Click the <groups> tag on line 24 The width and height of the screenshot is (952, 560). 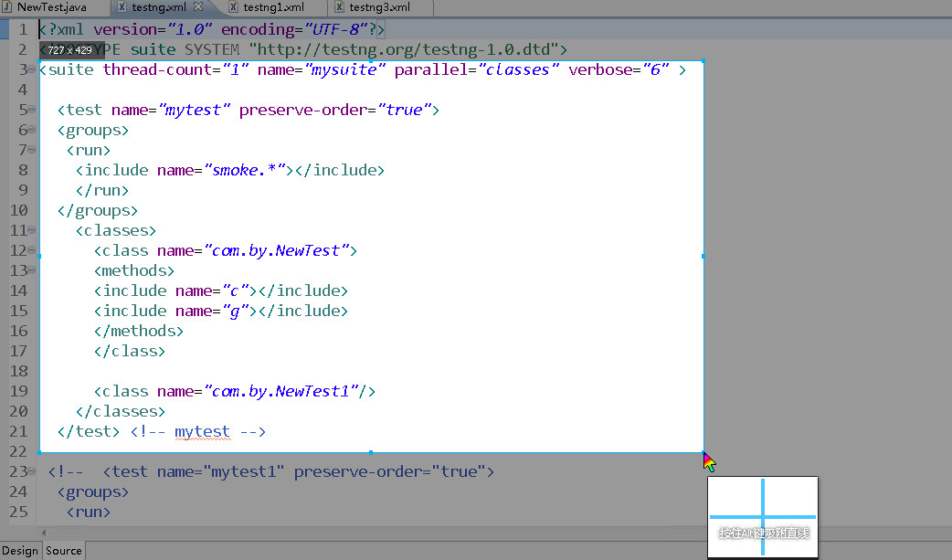pyautogui.click(x=93, y=491)
